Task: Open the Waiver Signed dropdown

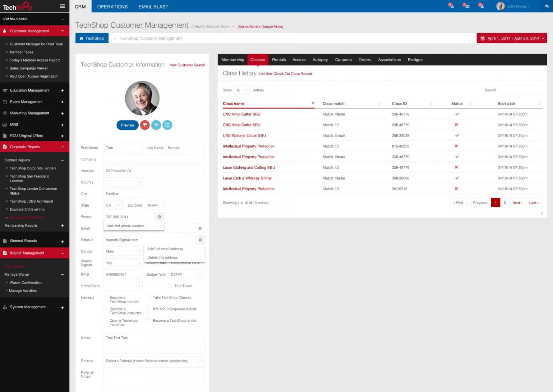Action: pyautogui.click(x=123, y=263)
